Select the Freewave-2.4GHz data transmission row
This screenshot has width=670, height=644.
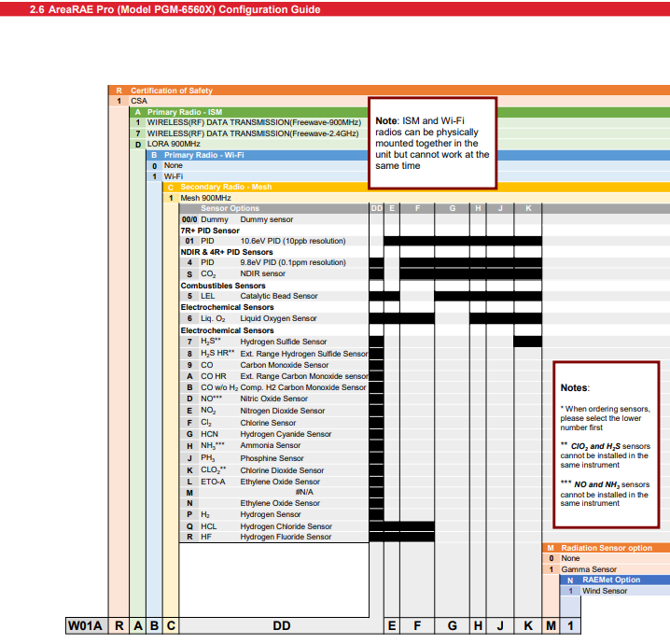[254, 133]
